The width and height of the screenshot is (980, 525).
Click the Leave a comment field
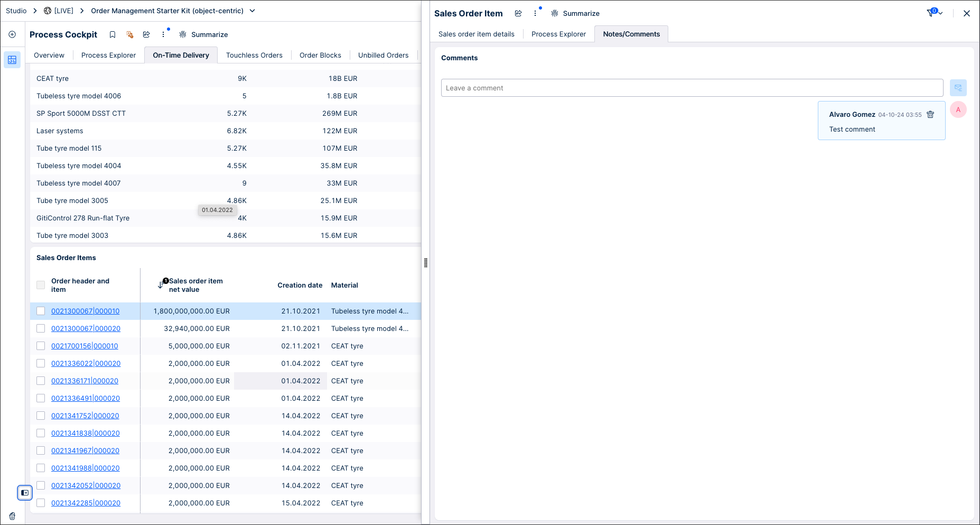click(692, 88)
